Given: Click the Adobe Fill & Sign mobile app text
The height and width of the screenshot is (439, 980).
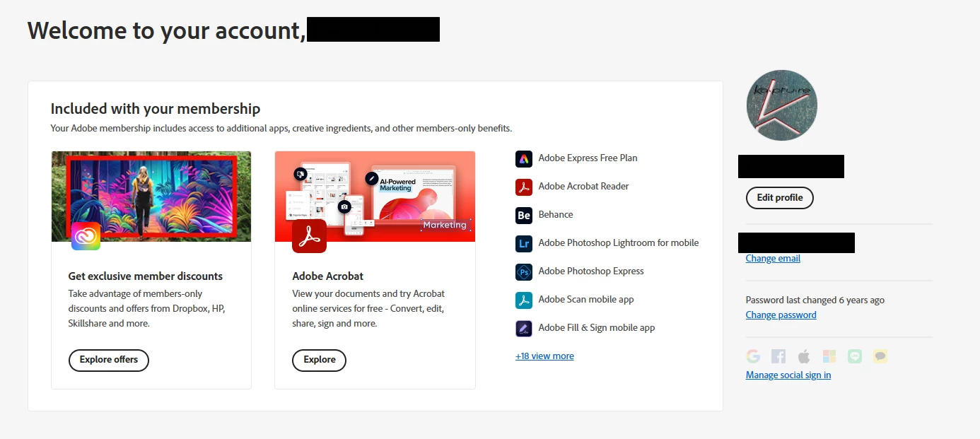Looking at the screenshot, I should tap(597, 328).
